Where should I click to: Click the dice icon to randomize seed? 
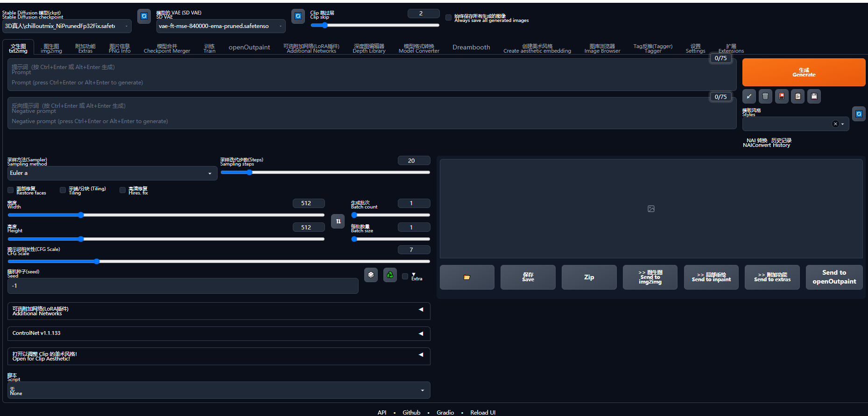[371, 275]
